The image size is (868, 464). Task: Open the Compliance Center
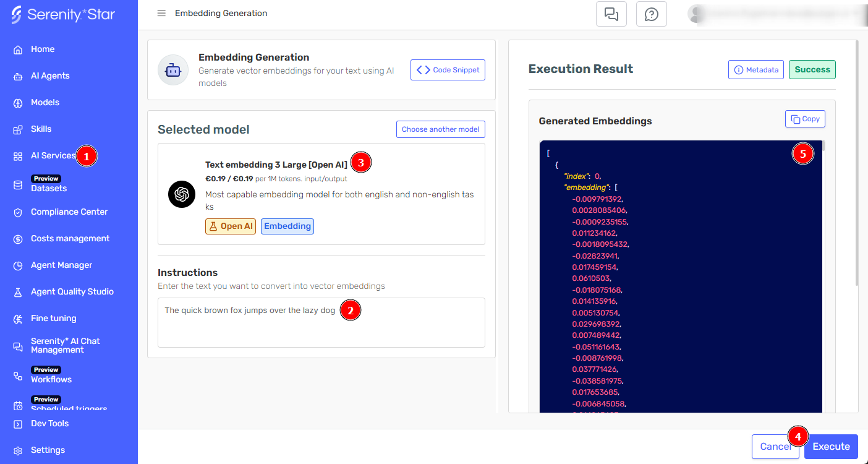coord(68,212)
